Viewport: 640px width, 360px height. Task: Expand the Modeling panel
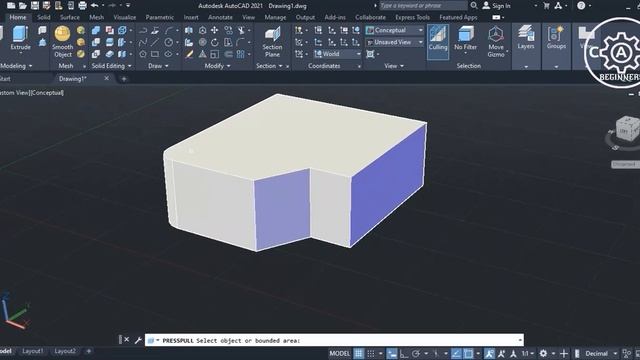point(16,66)
